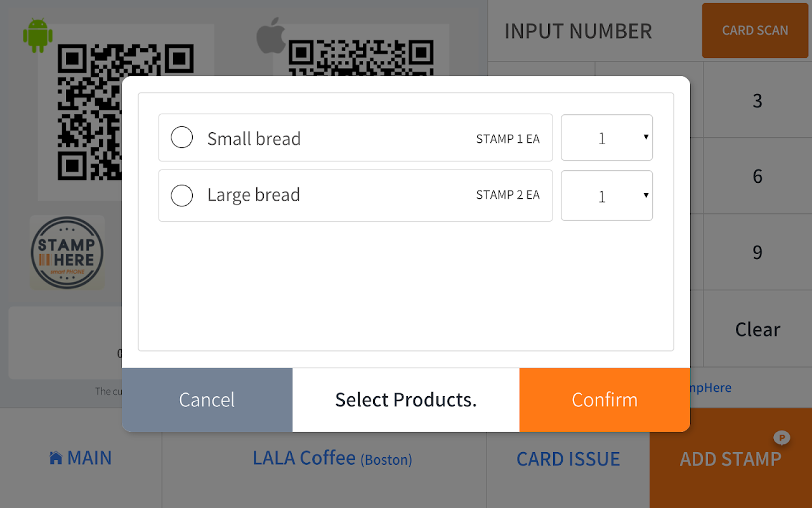
Task: Open the CARD ISSUE tab
Action: tap(568, 459)
